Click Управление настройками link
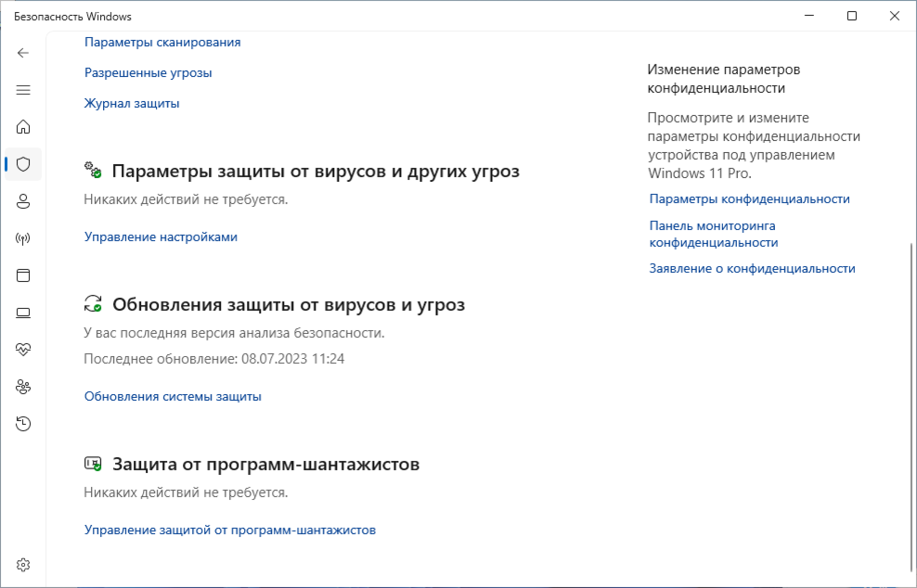The height and width of the screenshot is (588, 917). click(161, 236)
